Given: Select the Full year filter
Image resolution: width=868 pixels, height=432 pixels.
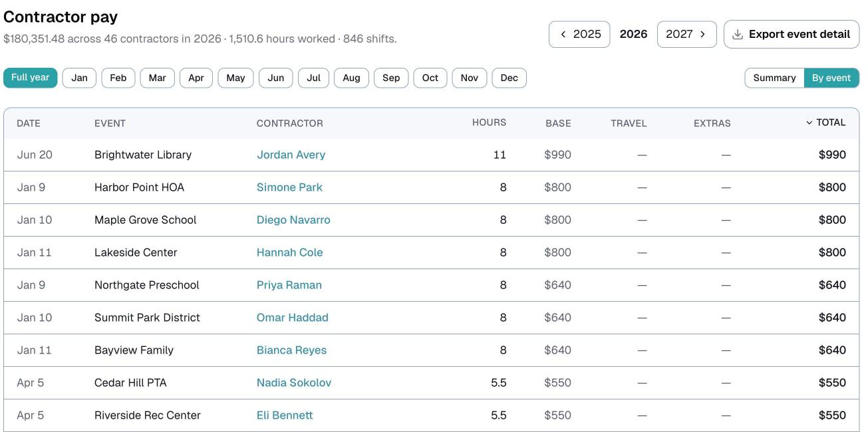Looking at the screenshot, I should 31,78.
